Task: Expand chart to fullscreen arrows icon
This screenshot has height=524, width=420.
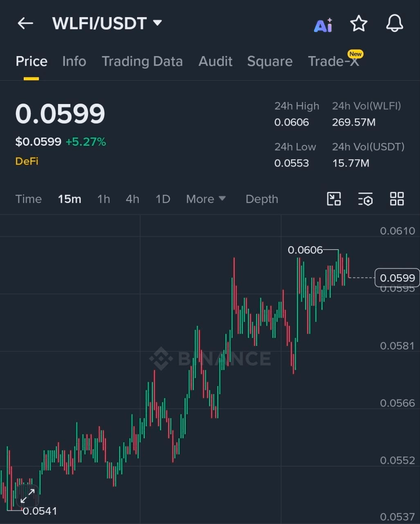Action: pos(27,496)
